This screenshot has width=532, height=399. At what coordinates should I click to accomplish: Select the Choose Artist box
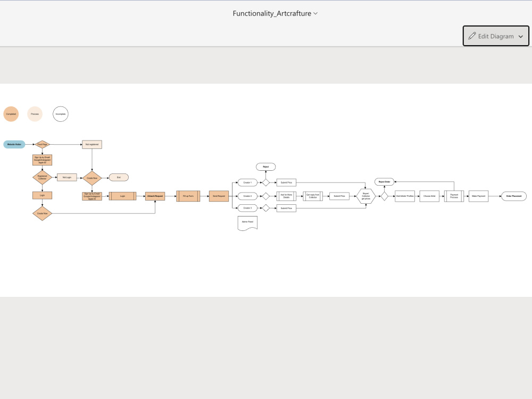pyautogui.click(x=429, y=196)
